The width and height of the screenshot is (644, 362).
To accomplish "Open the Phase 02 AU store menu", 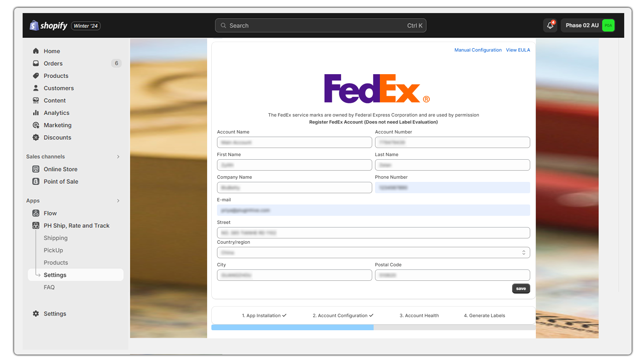I will [x=588, y=25].
